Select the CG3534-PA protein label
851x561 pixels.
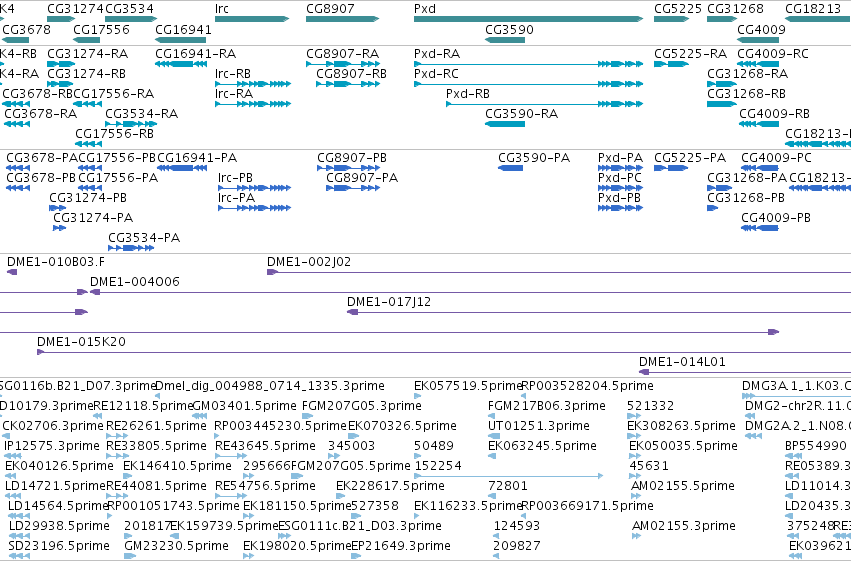(x=144, y=238)
